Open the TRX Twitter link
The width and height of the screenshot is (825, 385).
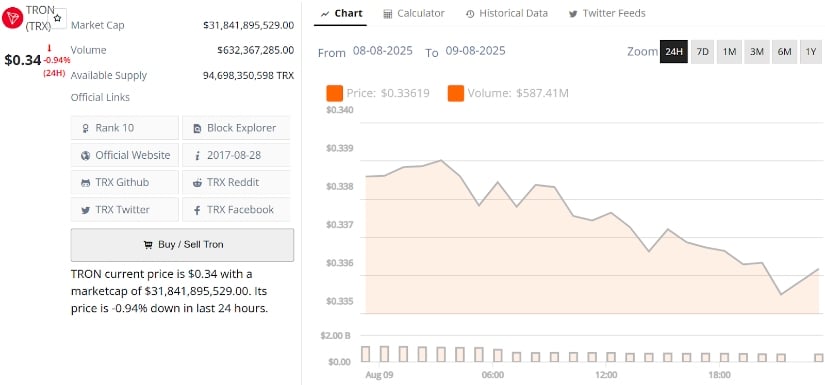tap(125, 209)
